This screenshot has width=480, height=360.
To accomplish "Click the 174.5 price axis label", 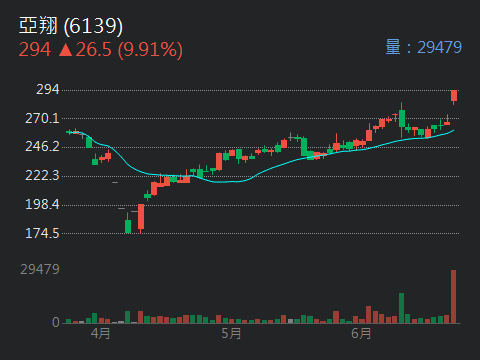I will point(42,233).
